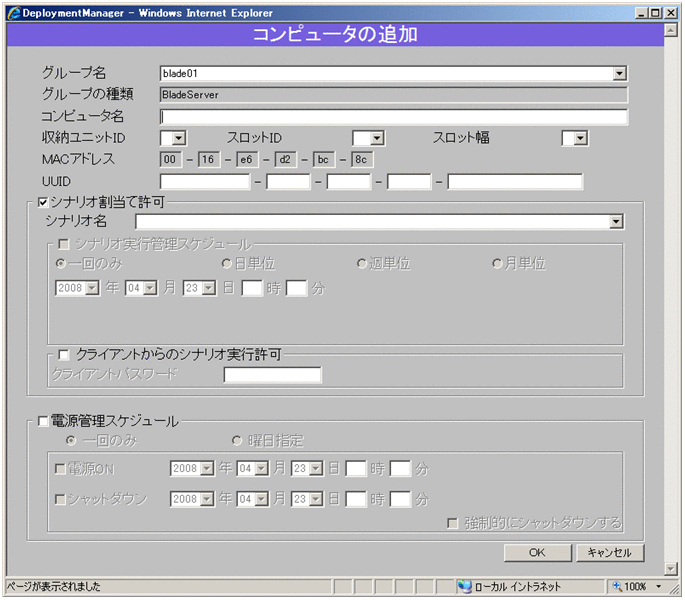Image resolution: width=685 pixels, height=600 pixels.
Task: Click the MAC address field containing 16
Action: (209, 160)
